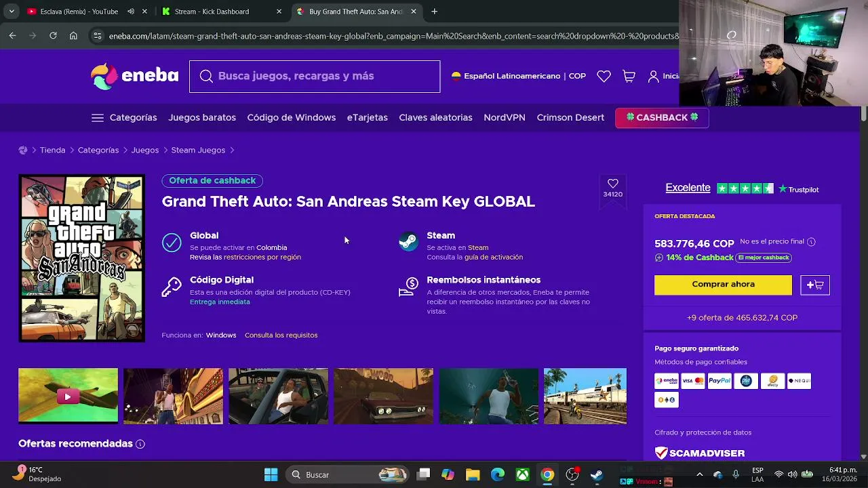Click the Nequi payment icon
Screen dimensions: 868x488
tap(799, 381)
